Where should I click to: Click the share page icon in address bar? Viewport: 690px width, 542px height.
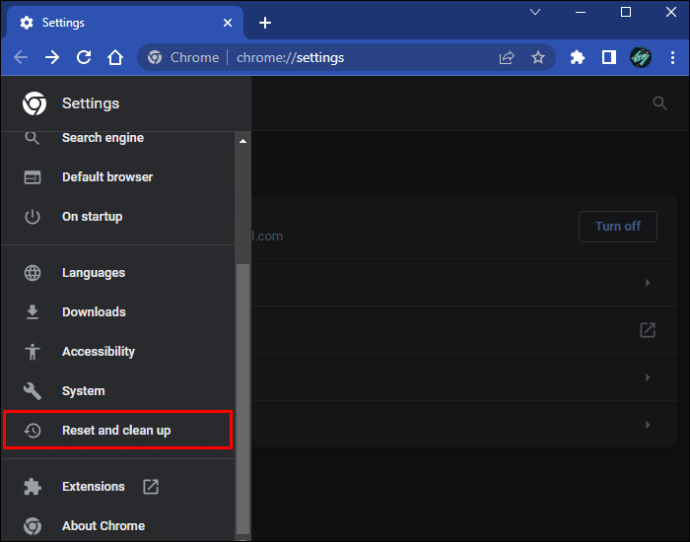(506, 58)
